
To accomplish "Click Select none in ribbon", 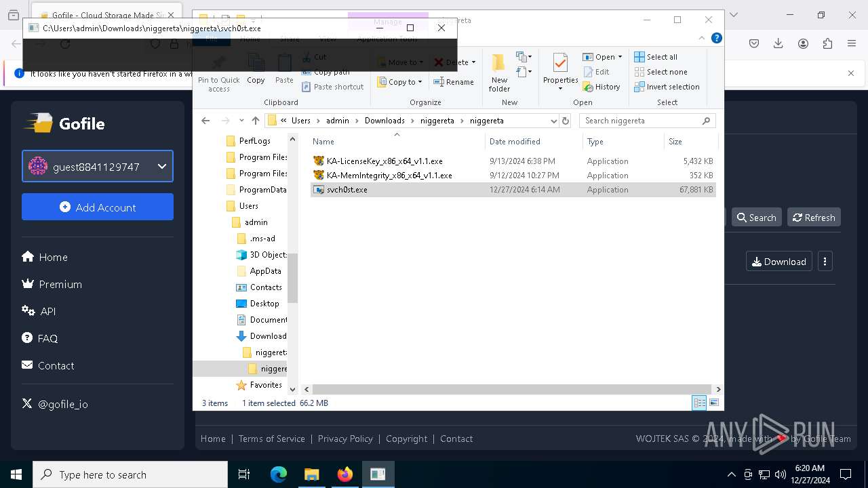I will point(660,72).
